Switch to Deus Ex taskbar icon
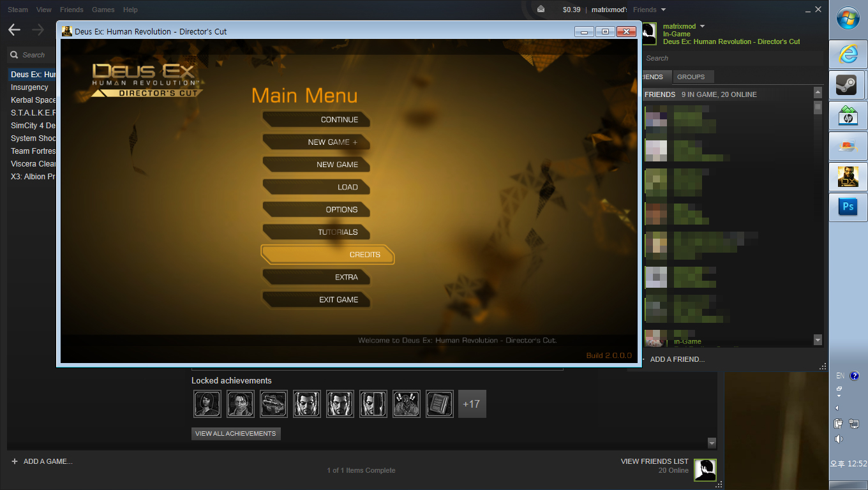This screenshot has height=490, width=868. click(x=848, y=176)
